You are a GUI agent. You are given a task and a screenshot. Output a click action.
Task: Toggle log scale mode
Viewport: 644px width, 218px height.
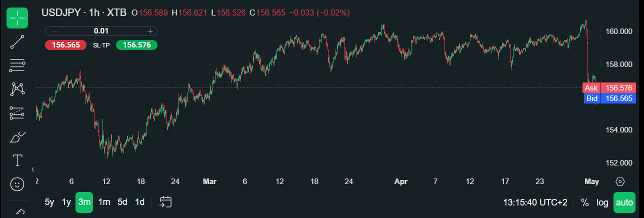click(x=602, y=202)
